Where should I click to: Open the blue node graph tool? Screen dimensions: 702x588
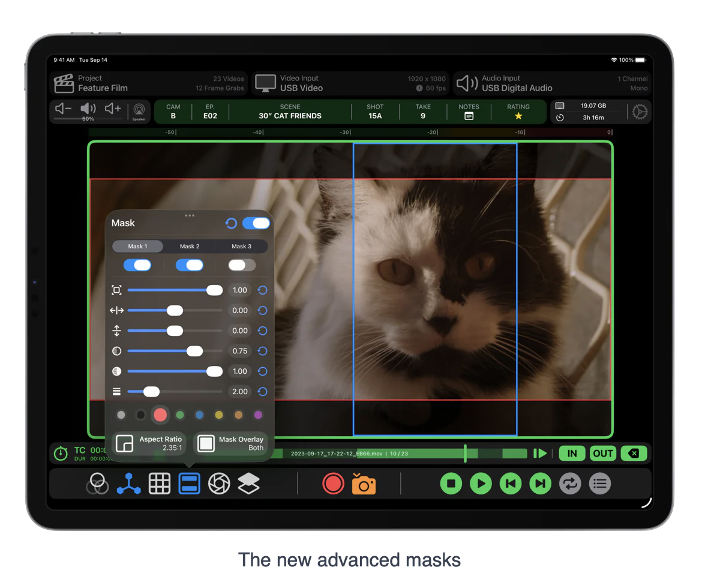tap(128, 484)
